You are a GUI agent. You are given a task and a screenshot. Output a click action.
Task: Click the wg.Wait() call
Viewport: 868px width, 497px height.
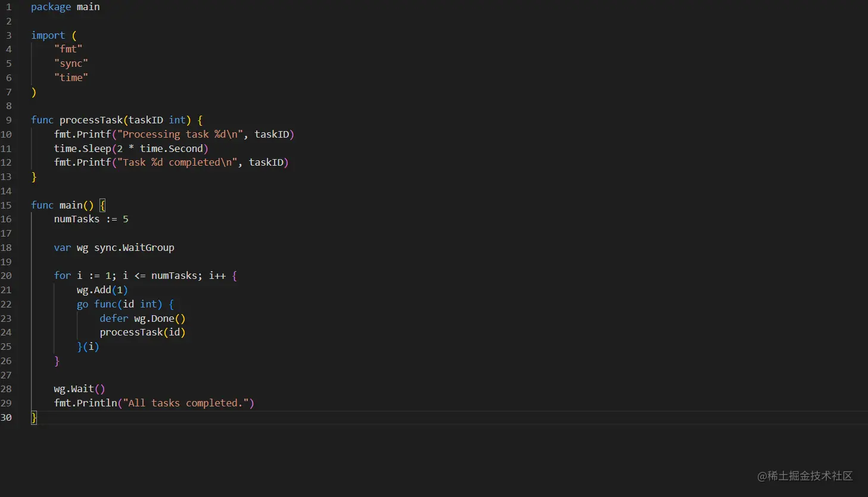79,389
